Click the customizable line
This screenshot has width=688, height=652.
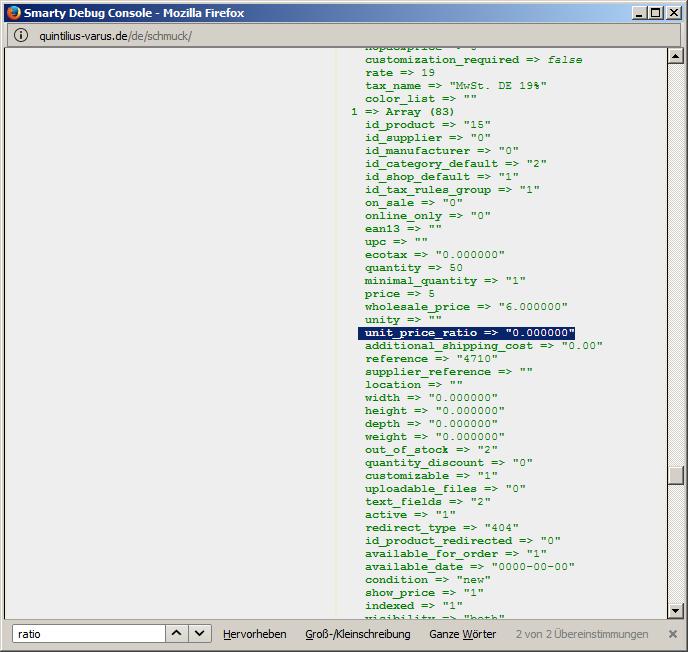(x=431, y=476)
